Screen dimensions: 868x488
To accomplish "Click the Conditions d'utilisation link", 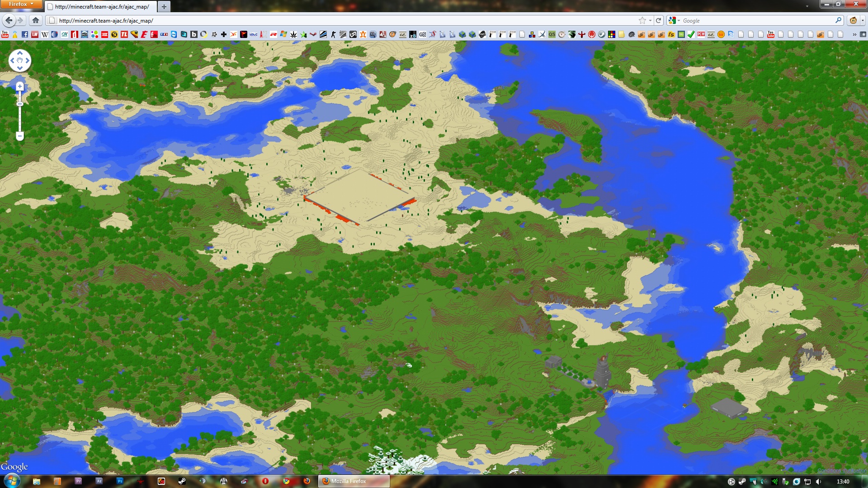I will point(842,471).
